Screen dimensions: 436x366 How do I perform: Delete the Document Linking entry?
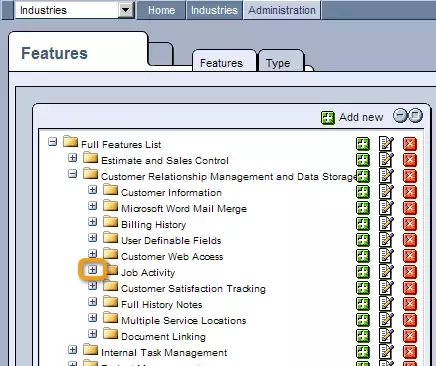410,336
